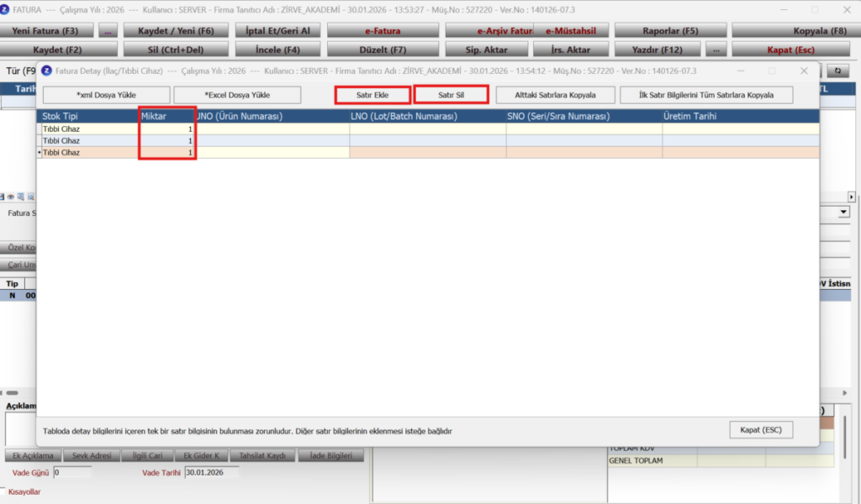Click Alttaki Satırlara Kopyala
The image size is (861, 504).
coord(555,95)
